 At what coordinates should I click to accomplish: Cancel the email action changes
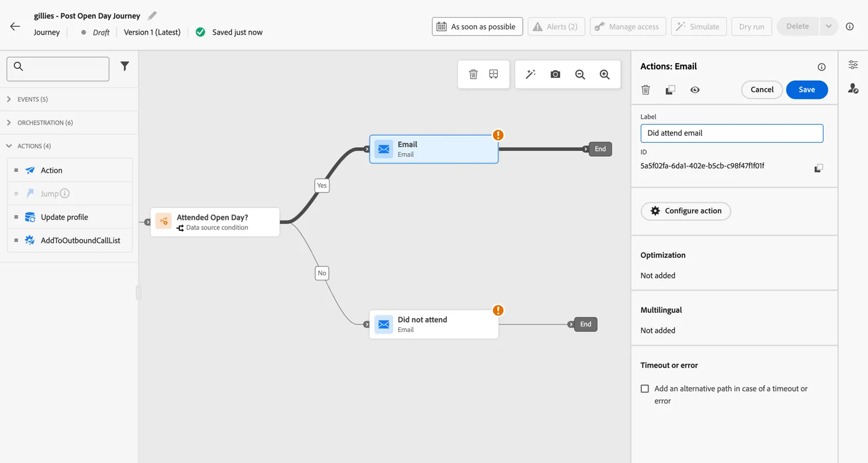(x=762, y=89)
